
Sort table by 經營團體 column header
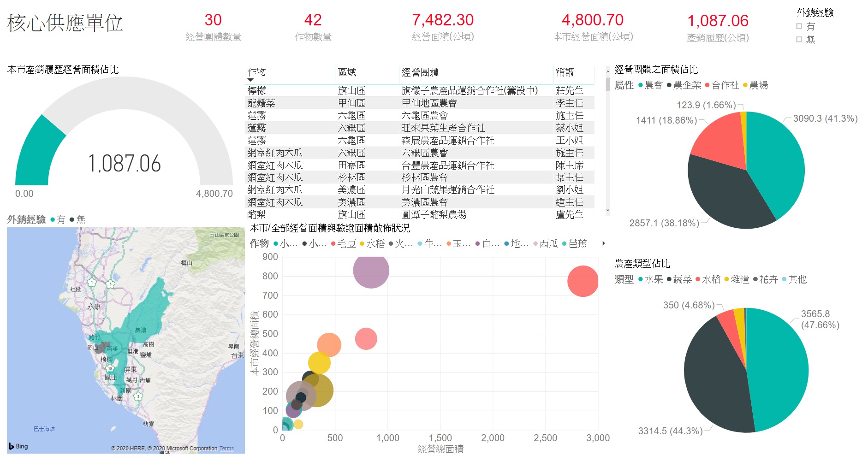coord(420,72)
